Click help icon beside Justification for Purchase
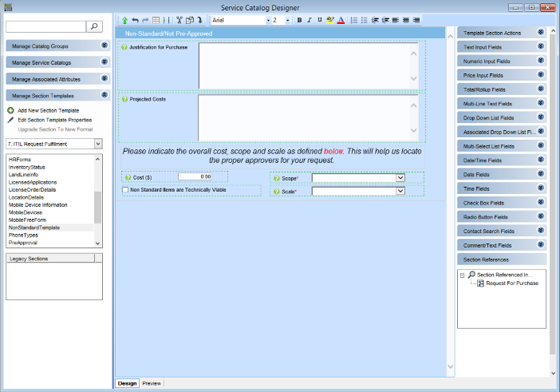 point(124,47)
